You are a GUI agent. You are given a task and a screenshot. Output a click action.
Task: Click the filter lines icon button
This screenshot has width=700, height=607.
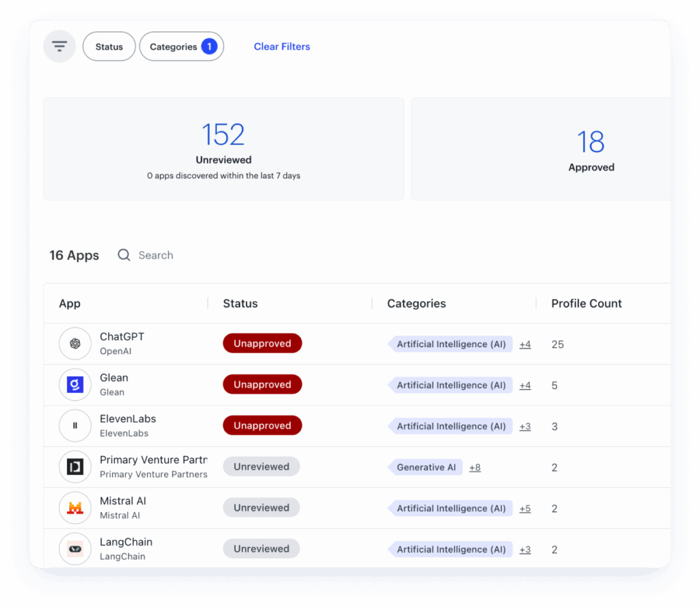click(59, 46)
